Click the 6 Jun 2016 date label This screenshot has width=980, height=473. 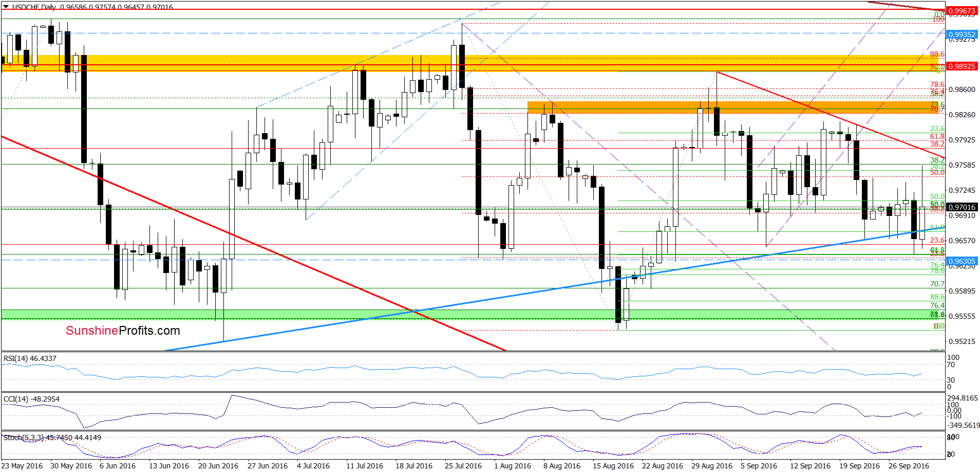pos(118,466)
